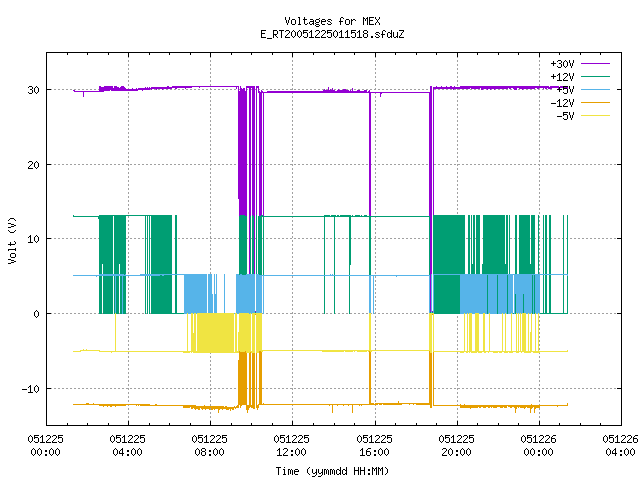
Task: Click the orange -12V legend line sample
Action: pos(595,102)
